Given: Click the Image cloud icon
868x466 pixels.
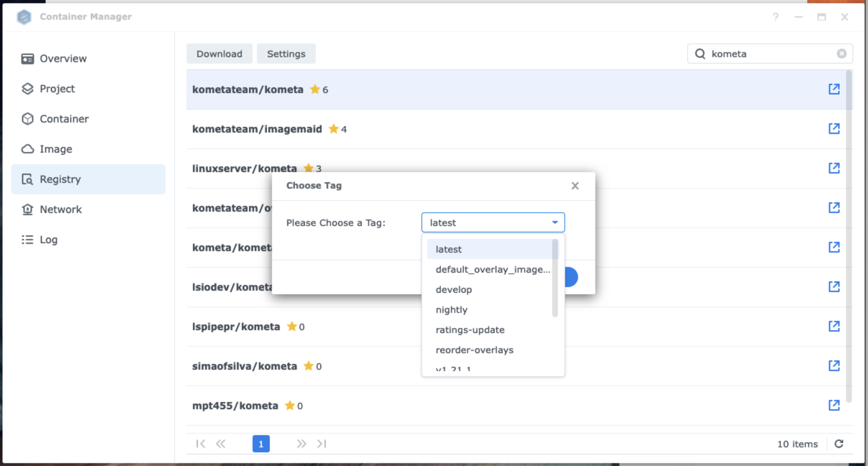Looking at the screenshot, I should click(27, 149).
